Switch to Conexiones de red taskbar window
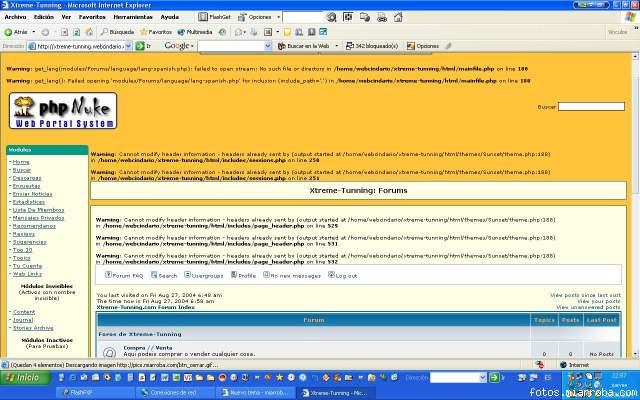640x400 pixels. click(175, 393)
